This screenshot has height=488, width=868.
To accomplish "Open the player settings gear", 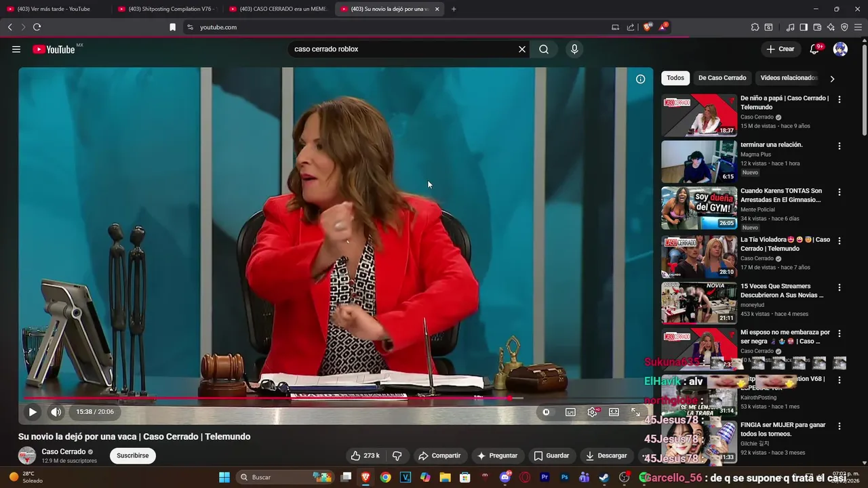I will coord(592,411).
